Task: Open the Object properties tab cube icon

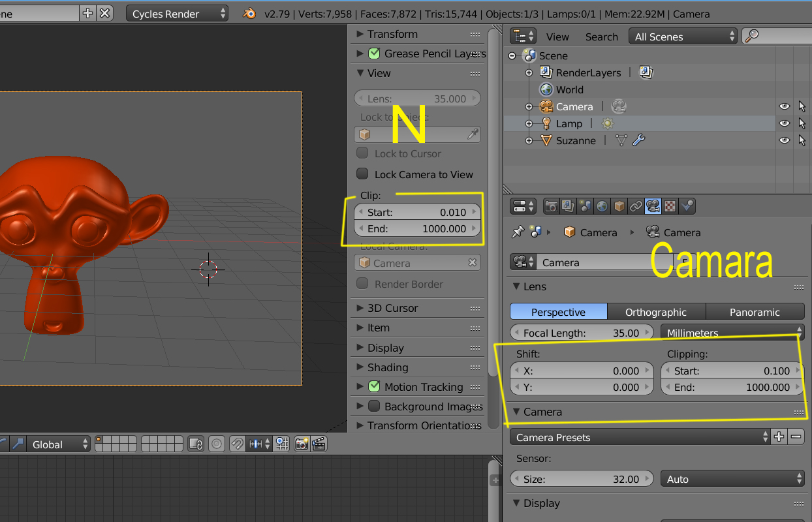Action: coord(619,206)
